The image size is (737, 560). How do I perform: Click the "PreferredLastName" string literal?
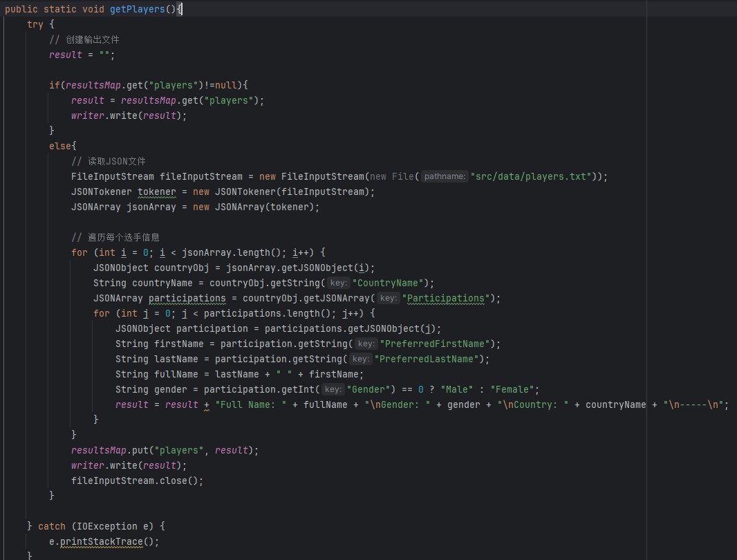(427, 359)
